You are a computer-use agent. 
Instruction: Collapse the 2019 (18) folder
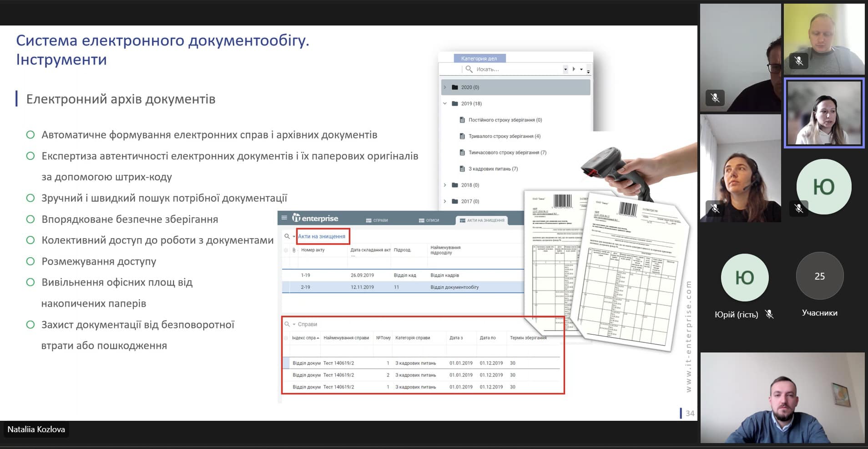tap(445, 104)
